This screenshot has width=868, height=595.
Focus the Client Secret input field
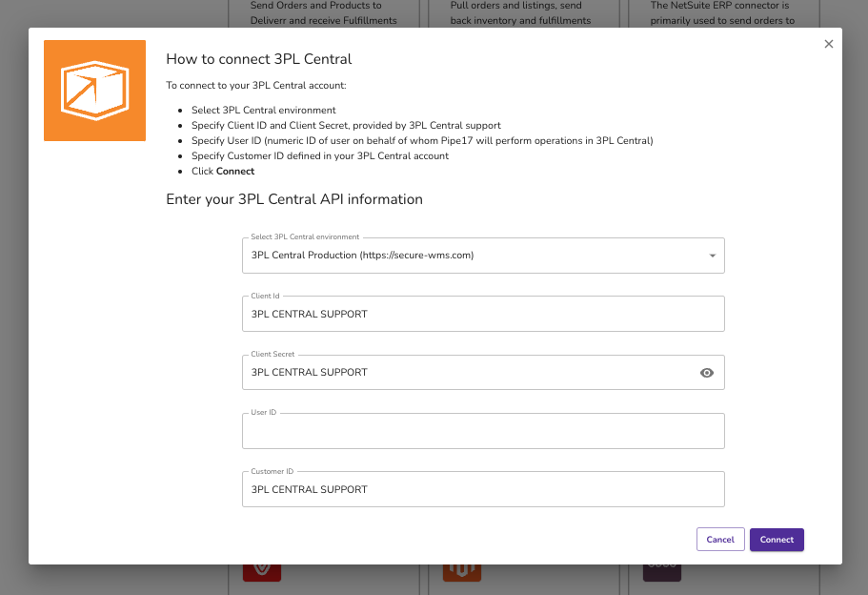483,372
